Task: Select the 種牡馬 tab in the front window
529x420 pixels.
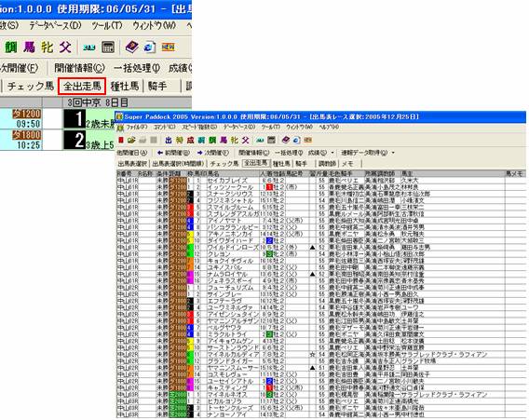Action: (x=281, y=163)
